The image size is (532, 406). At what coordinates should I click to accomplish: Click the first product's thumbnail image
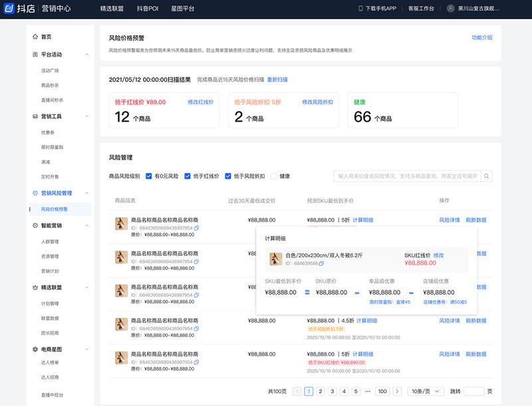(x=121, y=224)
